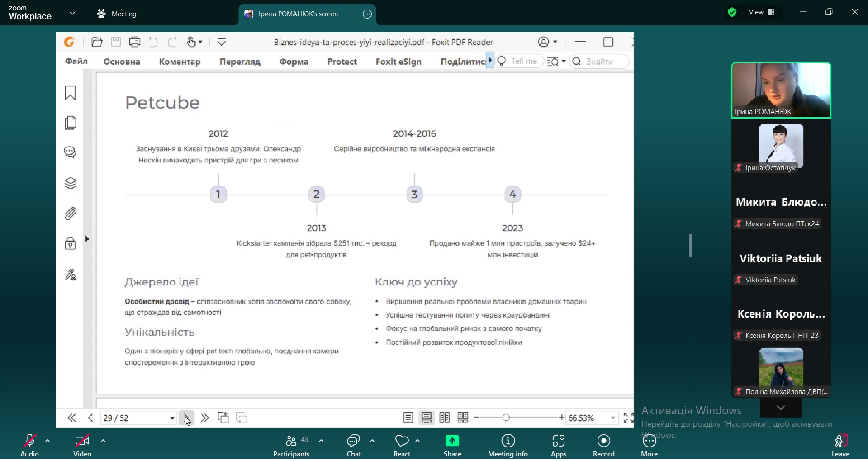Open the Chat panel
This screenshot has height=461, width=868.
coord(353,445)
